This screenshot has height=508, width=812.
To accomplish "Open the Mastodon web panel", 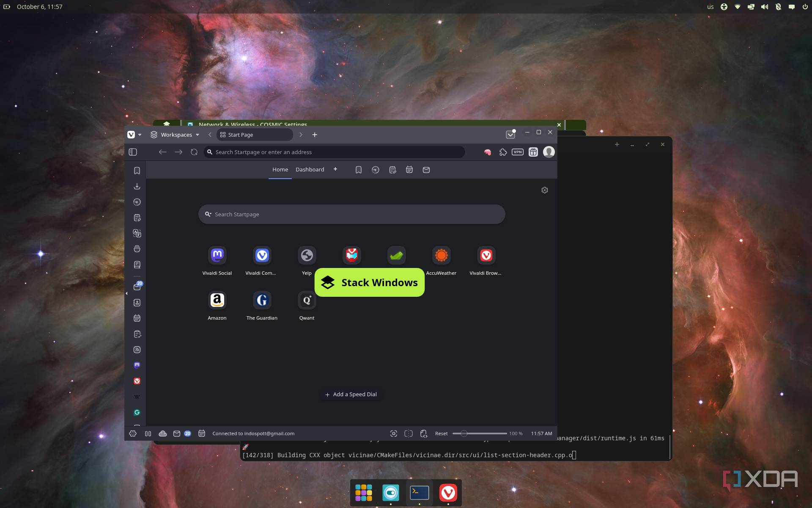I will click(x=137, y=365).
